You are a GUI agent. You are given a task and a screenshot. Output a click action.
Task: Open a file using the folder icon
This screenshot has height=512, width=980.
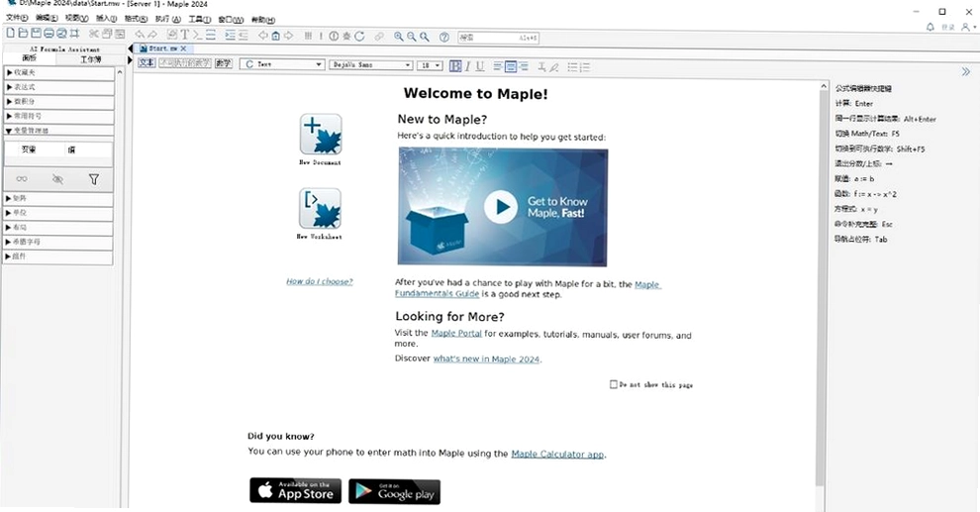point(23,34)
